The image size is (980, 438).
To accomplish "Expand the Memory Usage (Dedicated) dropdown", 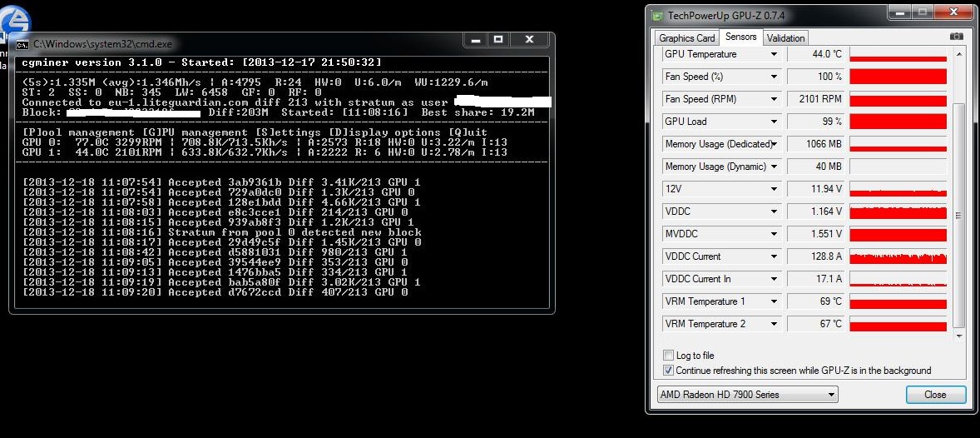I will (x=774, y=144).
